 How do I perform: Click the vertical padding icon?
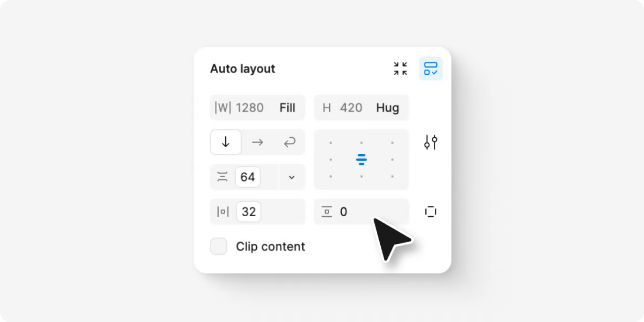click(x=327, y=212)
